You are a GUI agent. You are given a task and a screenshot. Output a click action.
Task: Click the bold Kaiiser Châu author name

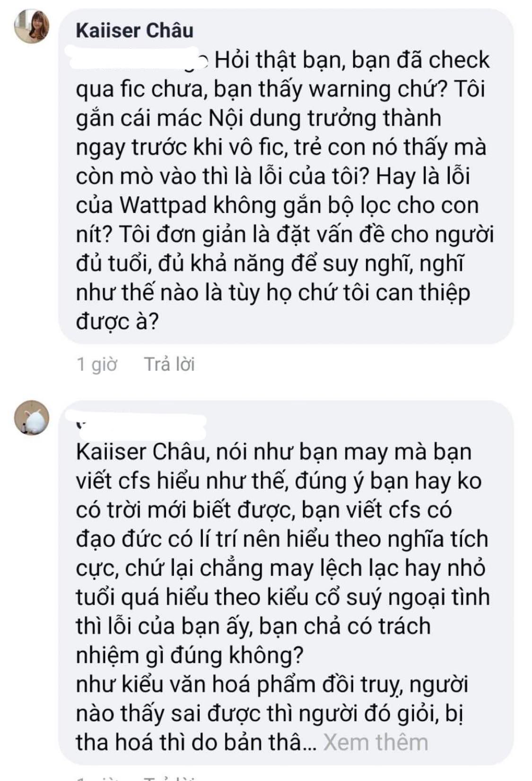[x=135, y=30]
